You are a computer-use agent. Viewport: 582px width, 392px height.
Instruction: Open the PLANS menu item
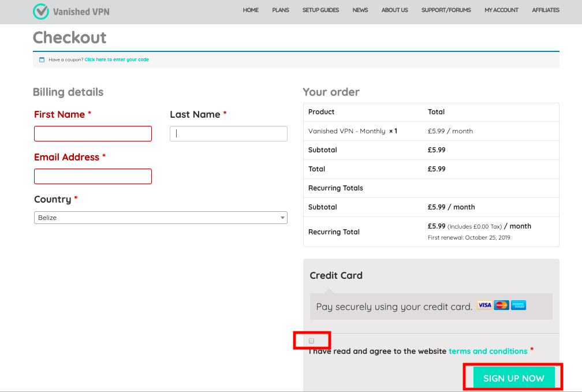pos(281,10)
